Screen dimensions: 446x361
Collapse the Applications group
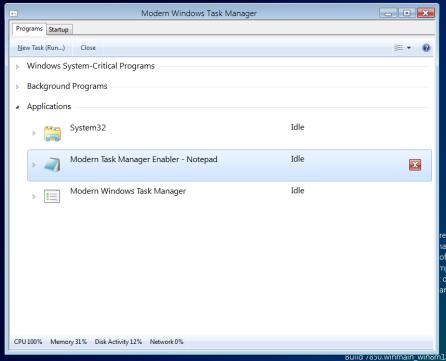[17, 107]
